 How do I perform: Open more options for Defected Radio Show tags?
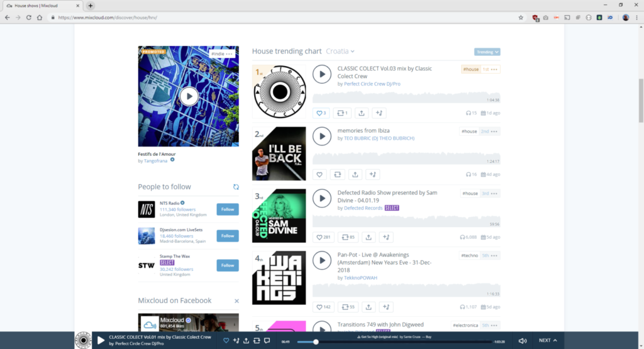click(494, 194)
